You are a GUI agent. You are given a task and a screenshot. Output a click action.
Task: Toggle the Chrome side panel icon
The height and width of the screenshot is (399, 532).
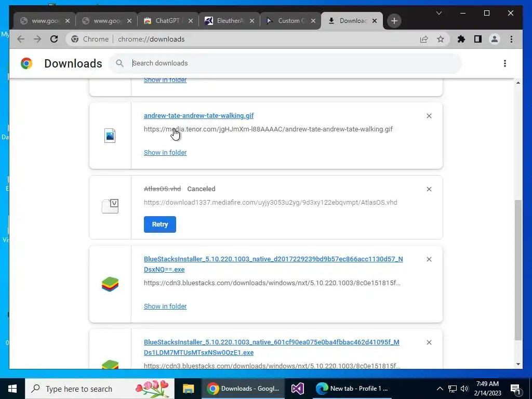(x=478, y=39)
